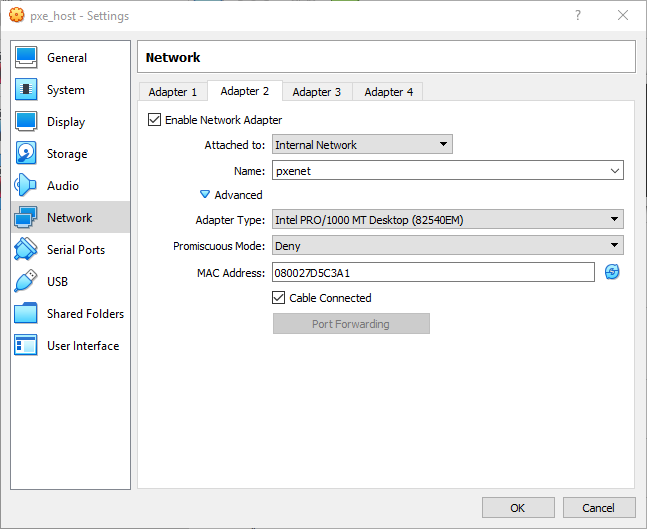Click inside the MAC Address field
This screenshot has height=529, width=647.
click(x=433, y=272)
